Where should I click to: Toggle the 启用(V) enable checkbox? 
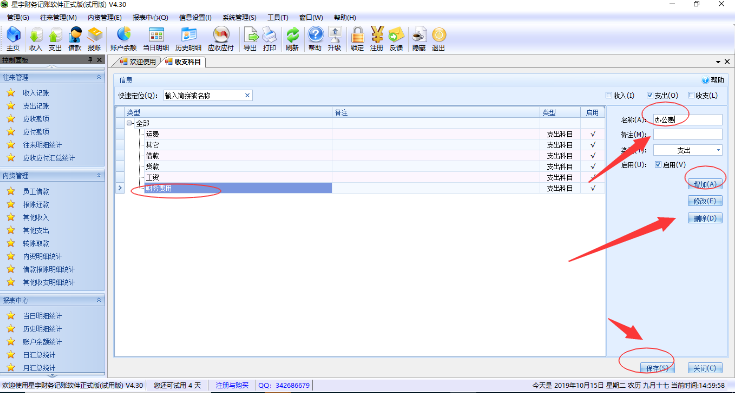659,164
